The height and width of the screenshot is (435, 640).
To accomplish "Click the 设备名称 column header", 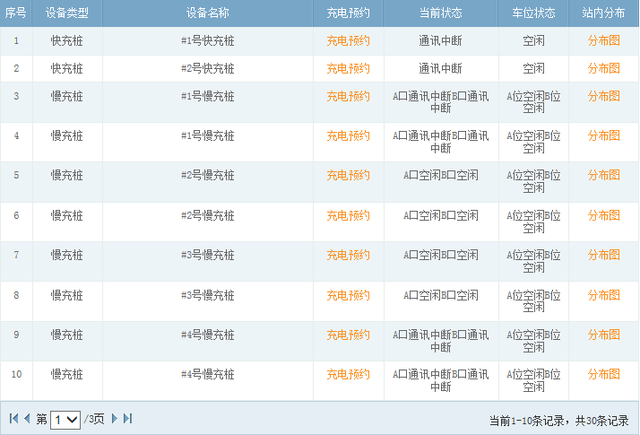I will point(207,13).
